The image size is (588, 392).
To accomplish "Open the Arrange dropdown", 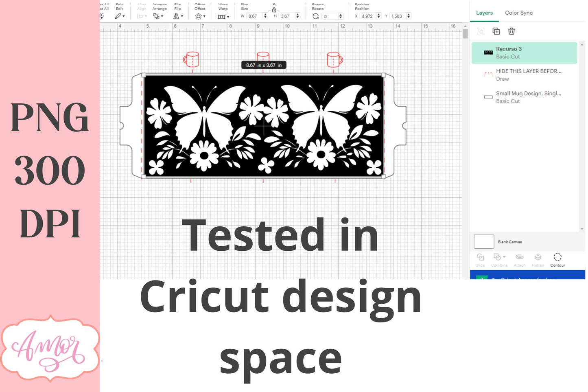I will (x=158, y=16).
